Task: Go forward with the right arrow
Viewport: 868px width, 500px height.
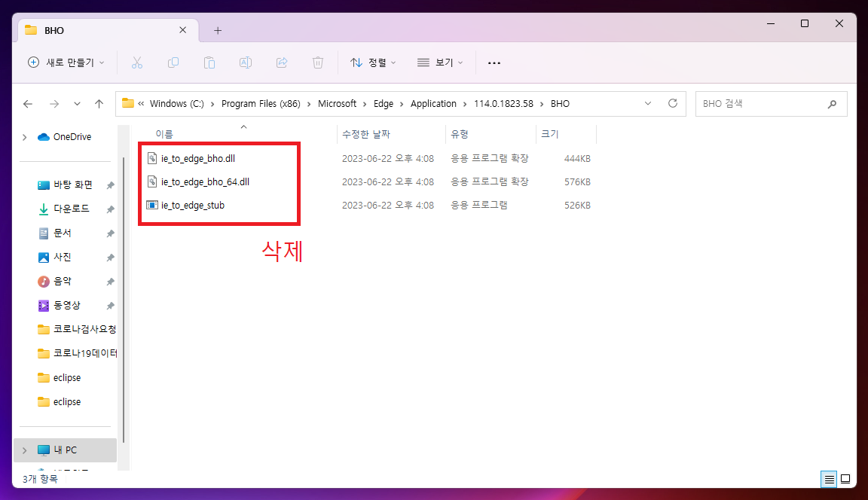Action: point(53,104)
